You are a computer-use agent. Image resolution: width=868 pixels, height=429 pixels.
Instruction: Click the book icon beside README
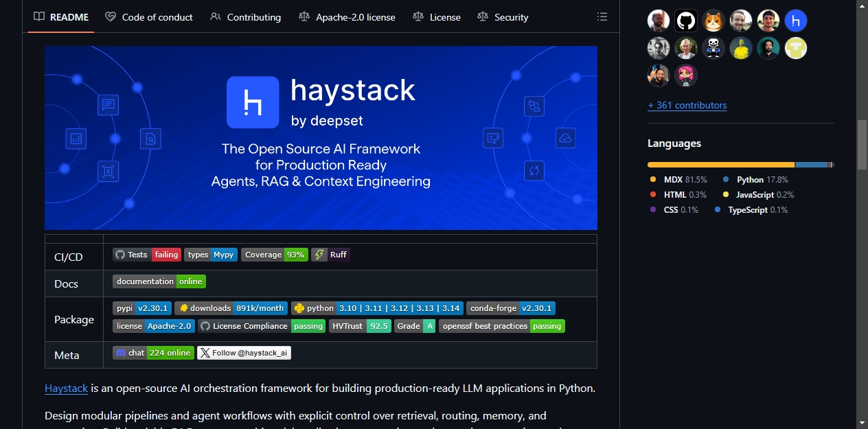click(39, 16)
